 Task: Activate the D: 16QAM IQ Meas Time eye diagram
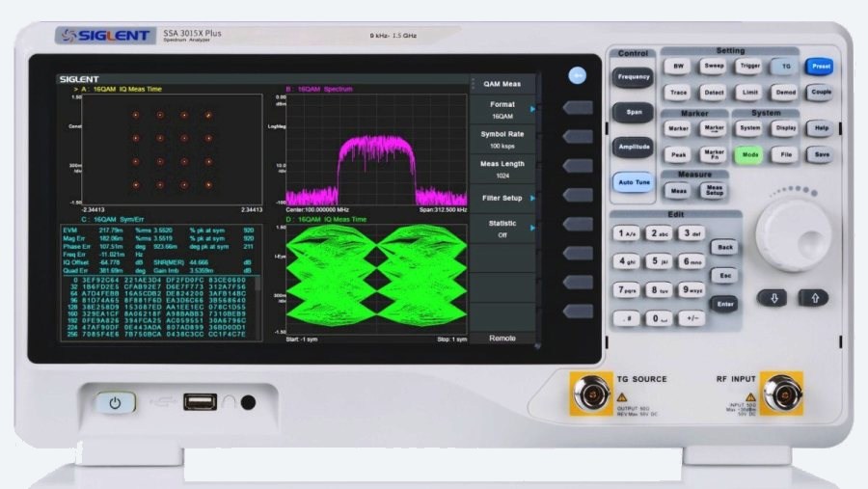(376, 279)
